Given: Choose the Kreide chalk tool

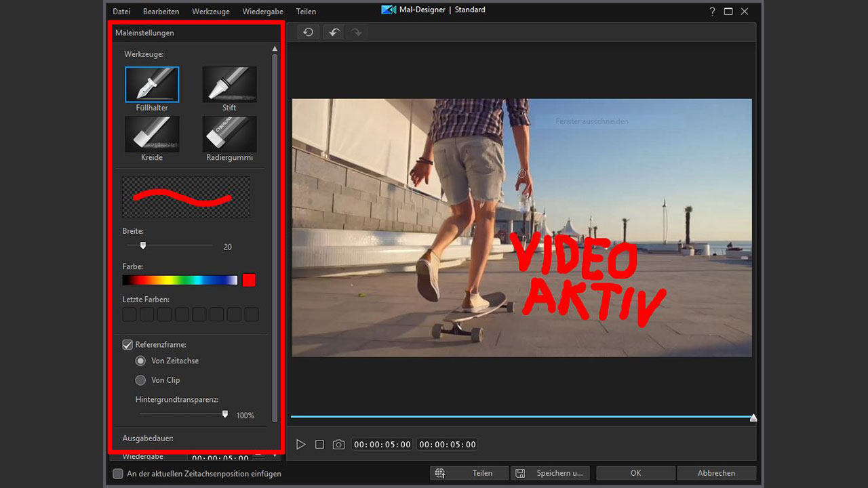Looking at the screenshot, I should 152,134.
